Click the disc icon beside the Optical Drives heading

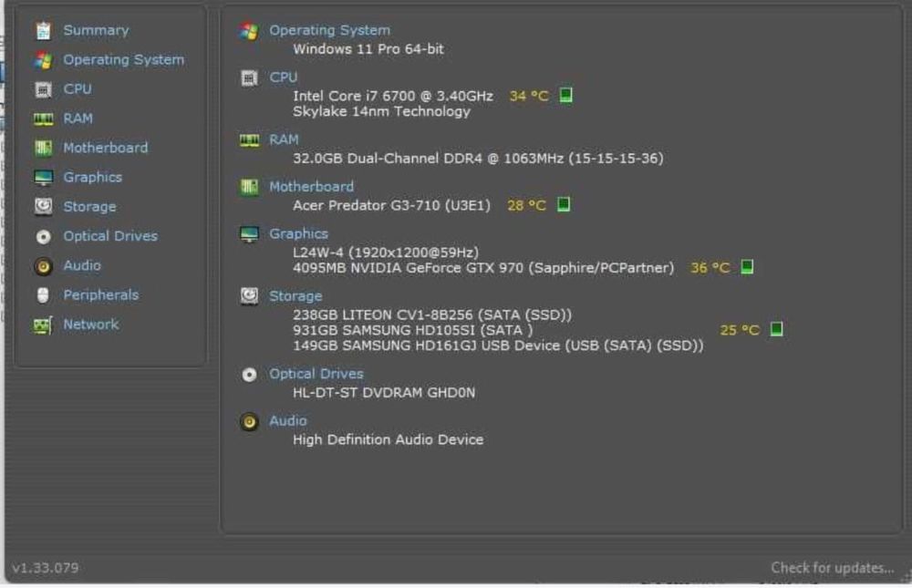pyautogui.click(x=250, y=375)
